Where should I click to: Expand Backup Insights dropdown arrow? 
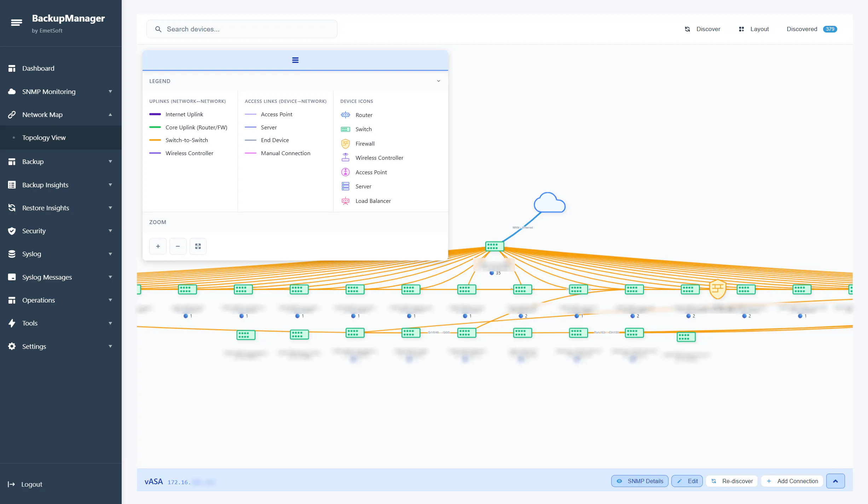tap(110, 185)
